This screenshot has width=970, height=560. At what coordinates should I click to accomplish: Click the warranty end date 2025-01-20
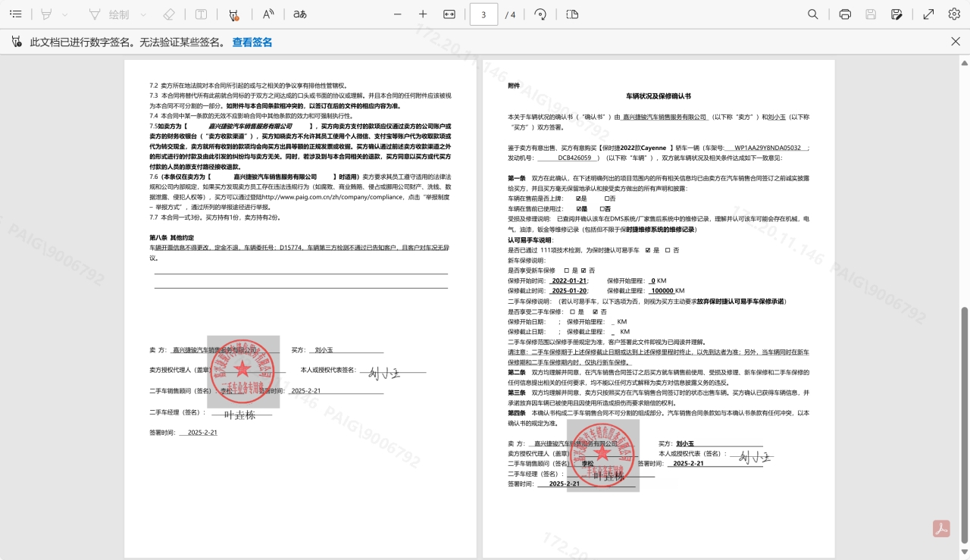point(569,291)
